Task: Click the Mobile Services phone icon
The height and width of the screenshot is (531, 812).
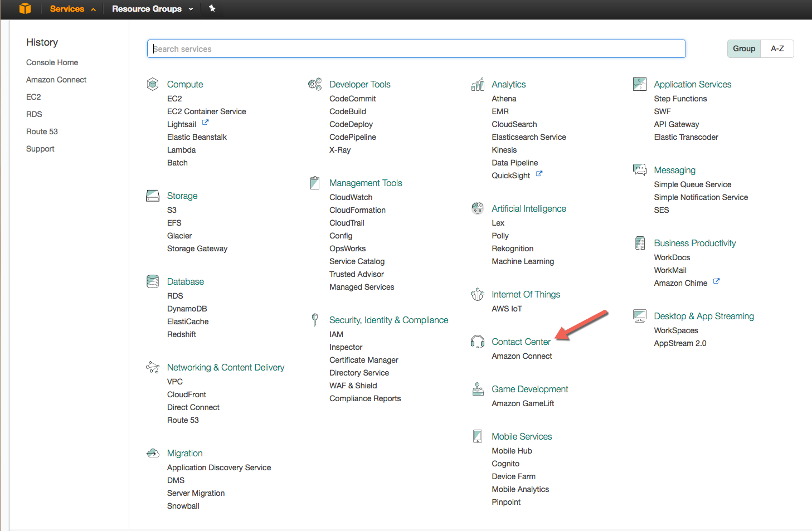Action: [478, 436]
